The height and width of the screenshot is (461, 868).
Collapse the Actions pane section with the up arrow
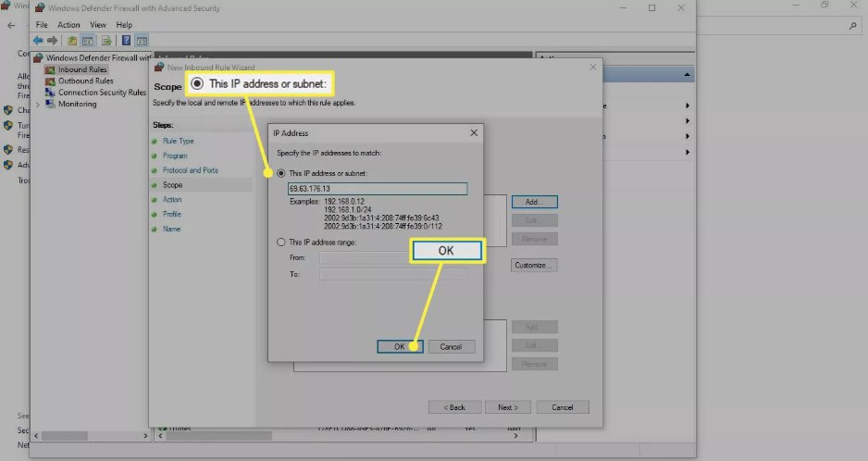[687, 75]
